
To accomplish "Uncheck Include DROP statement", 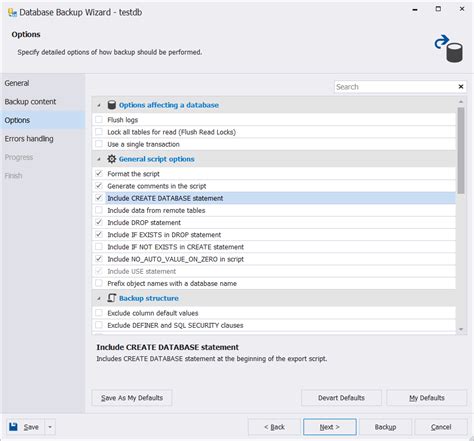I will [x=99, y=222].
